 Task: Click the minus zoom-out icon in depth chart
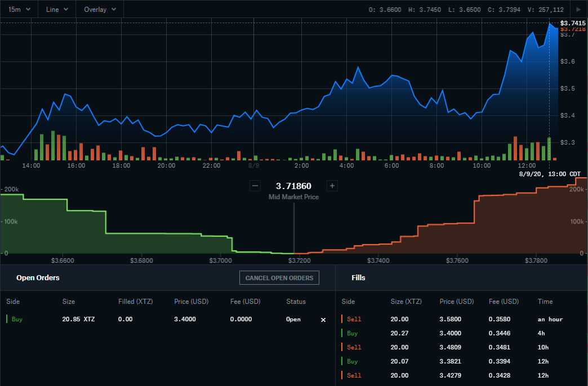pos(255,186)
